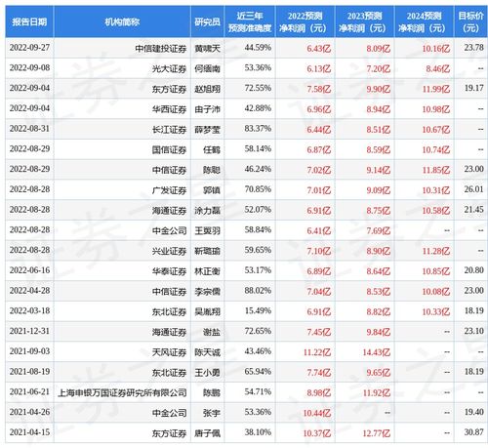The image size is (488, 448).
Task: Click accuracy value 72.55%
Action: pos(258,88)
